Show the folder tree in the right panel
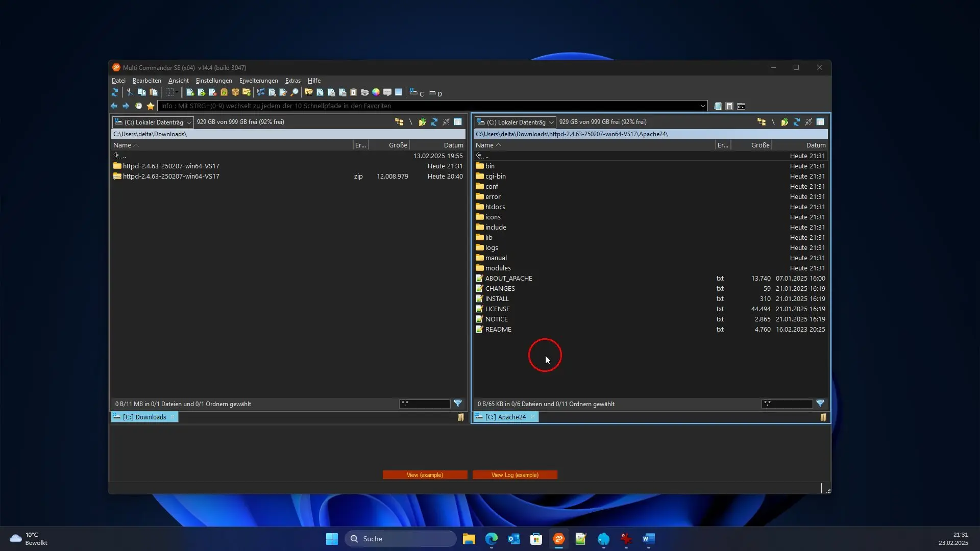This screenshot has width=980, height=551. tap(762, 122)
